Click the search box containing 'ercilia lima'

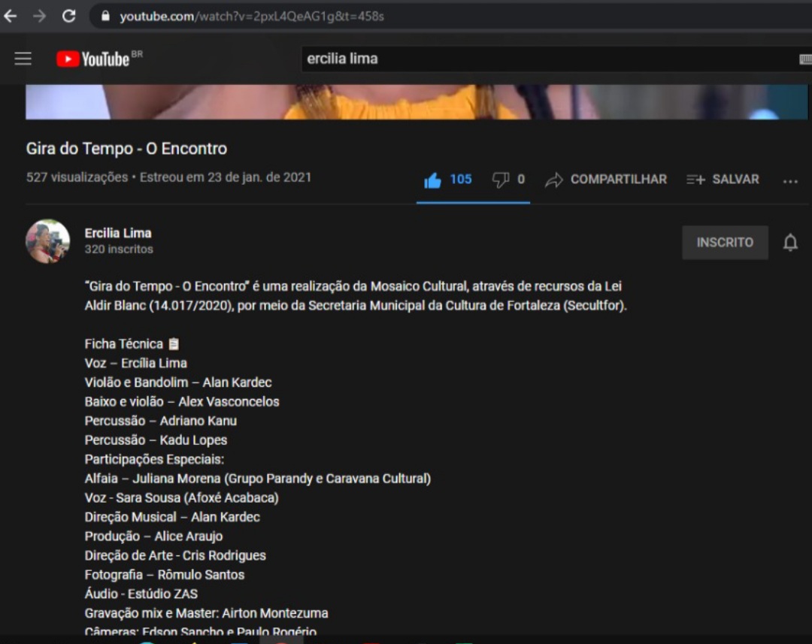[541, 59]
